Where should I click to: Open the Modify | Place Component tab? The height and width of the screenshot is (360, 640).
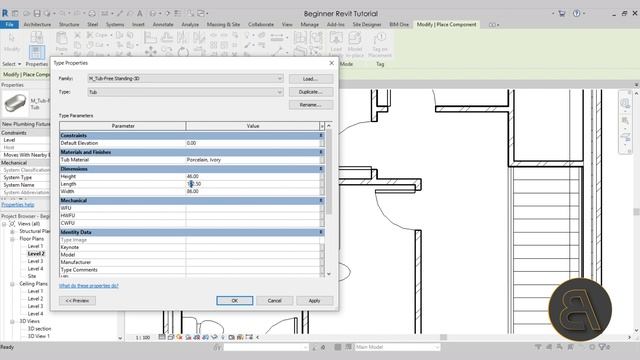tap(447, 24)
